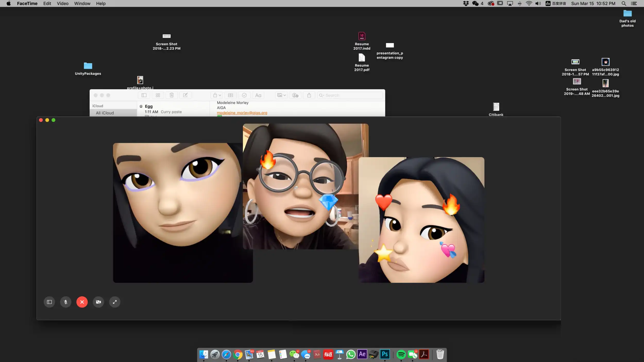Delete the Egg email in Mail
644x362 pixels.
coord(172,95)
